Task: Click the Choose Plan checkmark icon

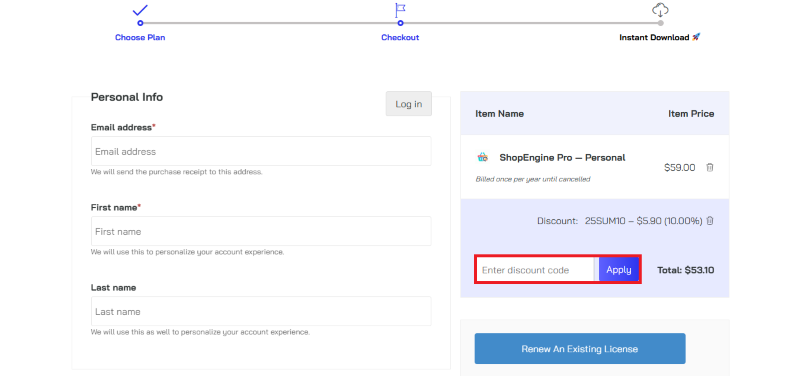Action: tap(140, 10)
